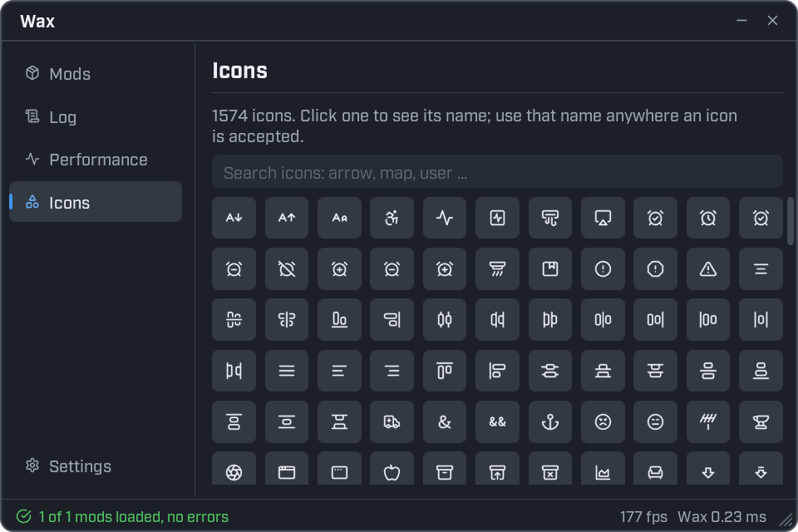This screenshot has height=532, width=798.
Task: Pick the archive restore icon
Action: coord(497,468)
